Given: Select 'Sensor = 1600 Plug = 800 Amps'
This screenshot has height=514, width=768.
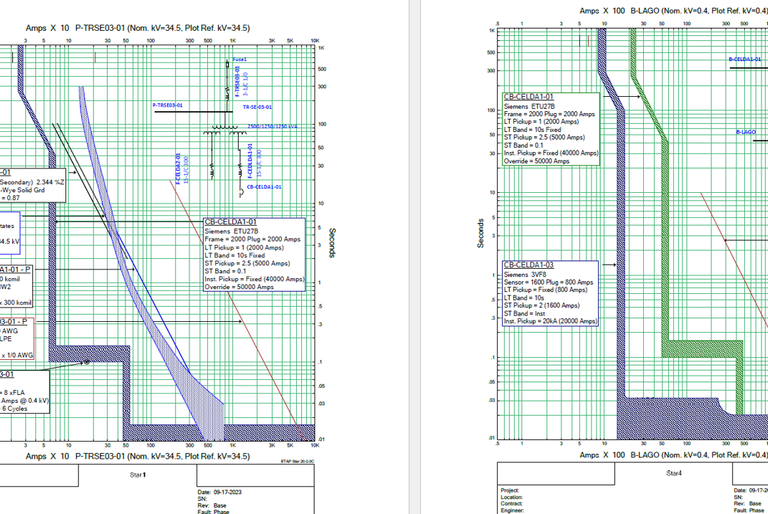Looking at the screenshot, I should pos(549,282).
